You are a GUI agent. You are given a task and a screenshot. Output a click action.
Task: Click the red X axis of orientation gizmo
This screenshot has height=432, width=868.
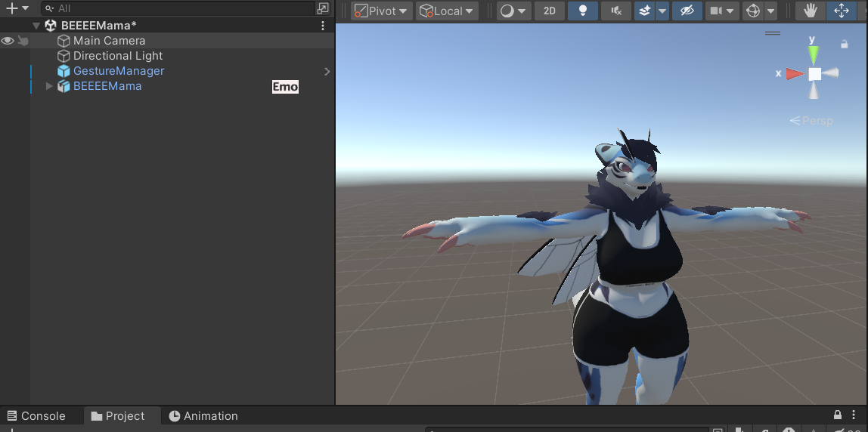point(795,73)
